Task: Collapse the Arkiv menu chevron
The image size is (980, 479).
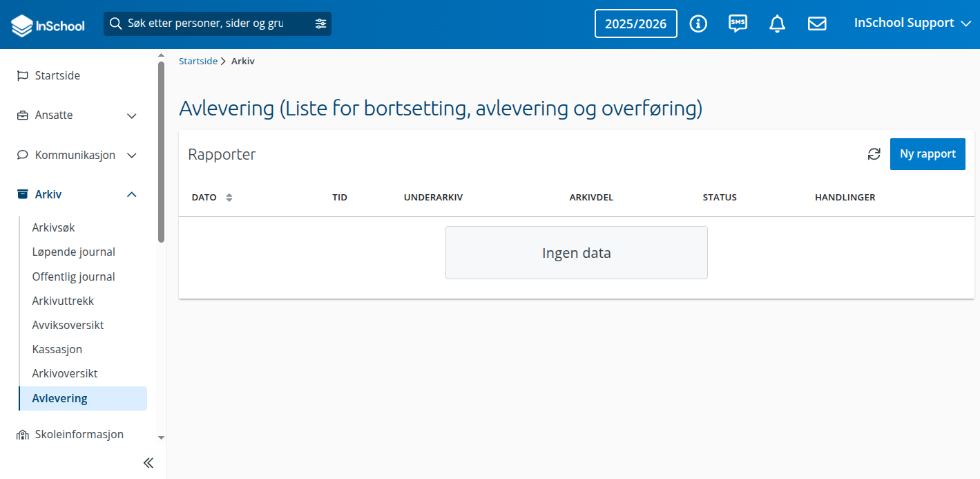Action: point(132,195)
